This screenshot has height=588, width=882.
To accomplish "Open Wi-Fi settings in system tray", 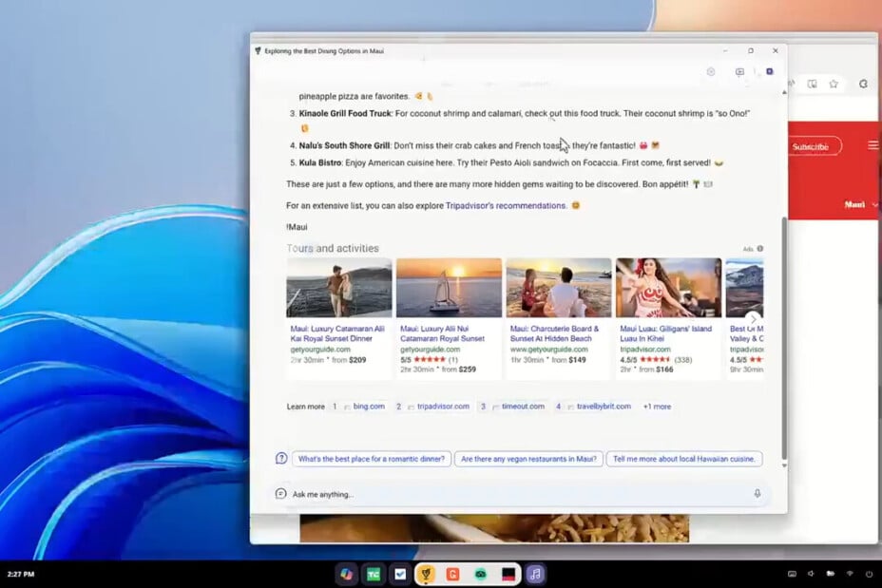I will [850, 574].
